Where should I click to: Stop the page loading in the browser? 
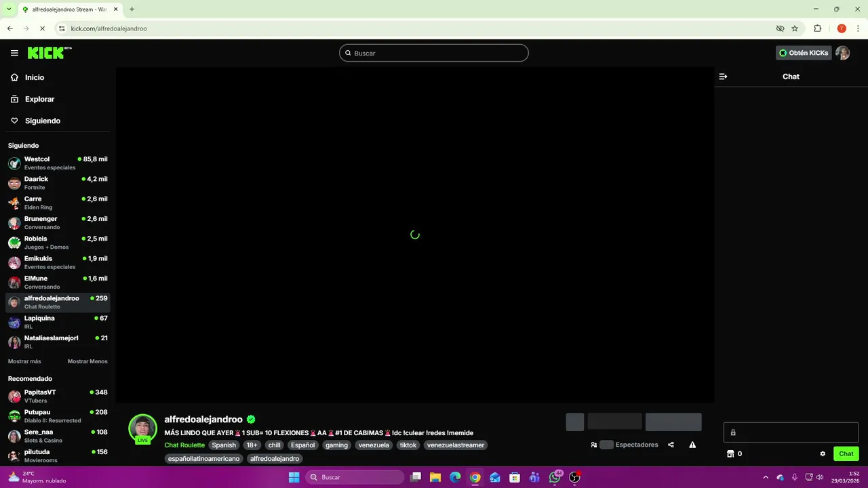(x=42, y=28)
